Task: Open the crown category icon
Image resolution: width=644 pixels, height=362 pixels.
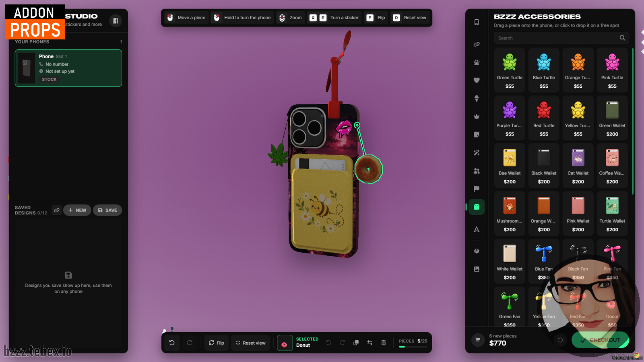Action: point(477,117)
